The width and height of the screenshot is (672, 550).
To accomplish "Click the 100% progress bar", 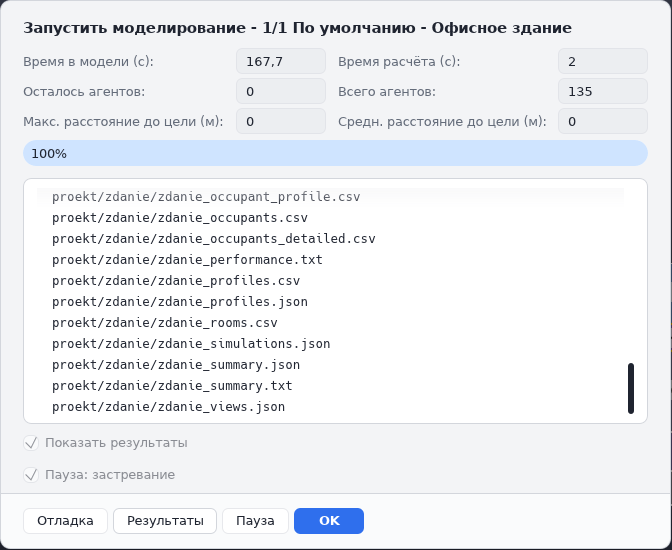I will [335, 153].
